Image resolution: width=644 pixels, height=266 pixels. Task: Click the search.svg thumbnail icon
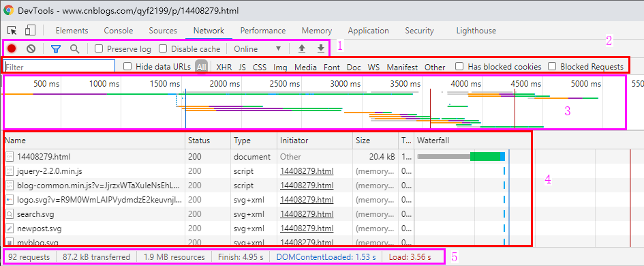tap(10, 214)
